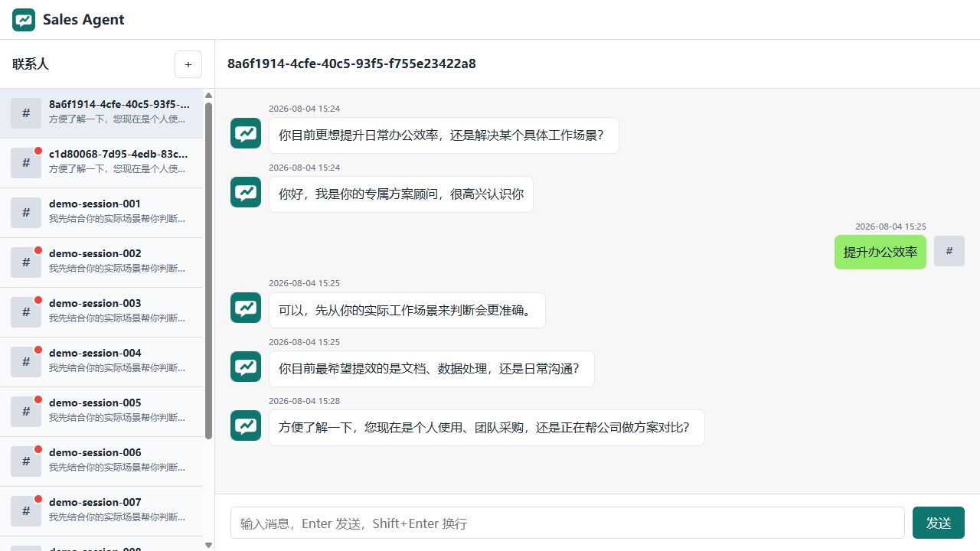Click Sales Agent title text
The width and height of the screenshot is (980, 551).
[x=83, y=20]
